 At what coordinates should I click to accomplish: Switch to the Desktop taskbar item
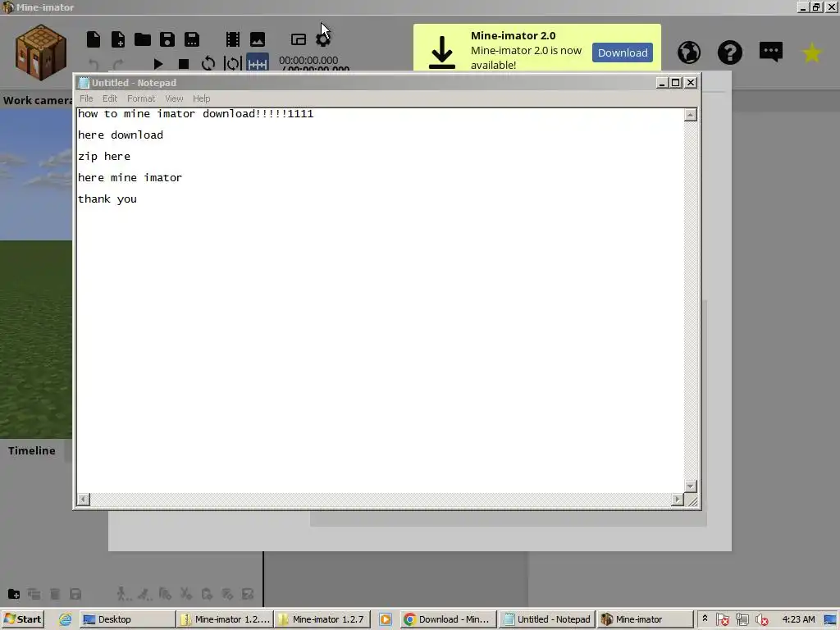127,619
